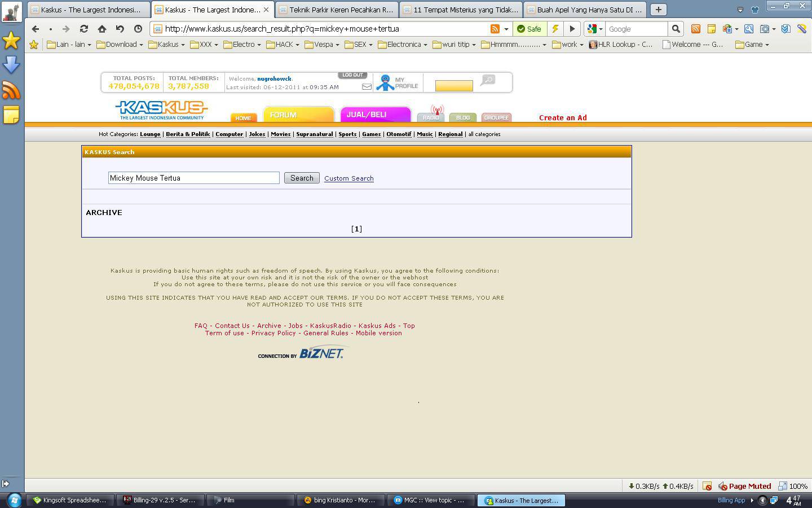Click the Kaskus header search magnifier
The width and height of the screenshot is (812, 508).
click(488, 81)
